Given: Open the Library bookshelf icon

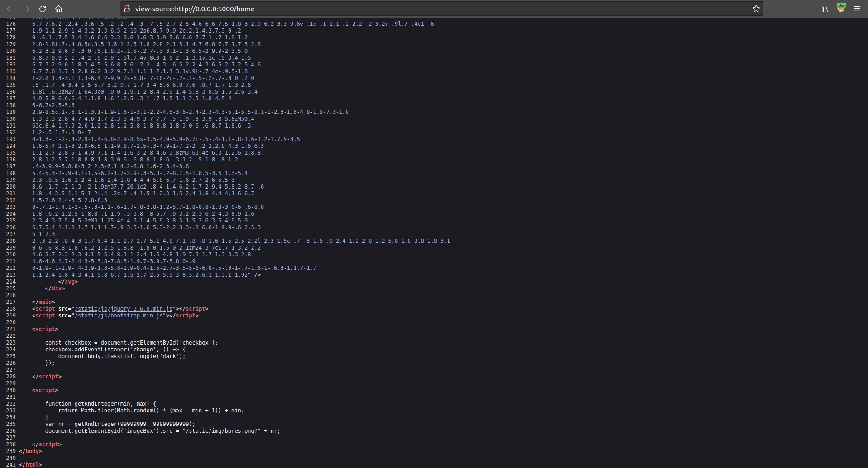Looking at the screenshot, I should click(x=825, y=9).
